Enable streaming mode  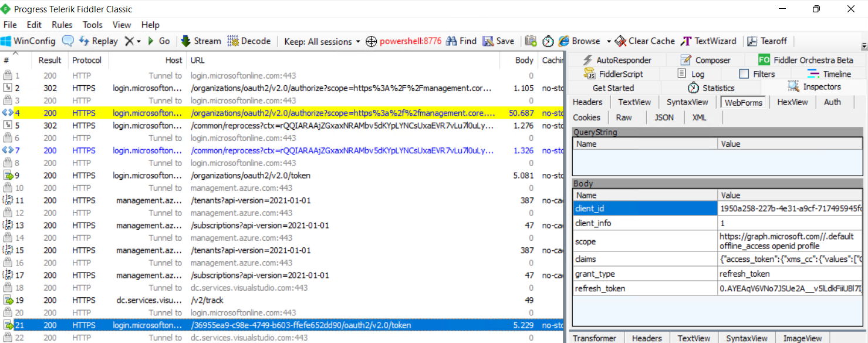(201, 41)
